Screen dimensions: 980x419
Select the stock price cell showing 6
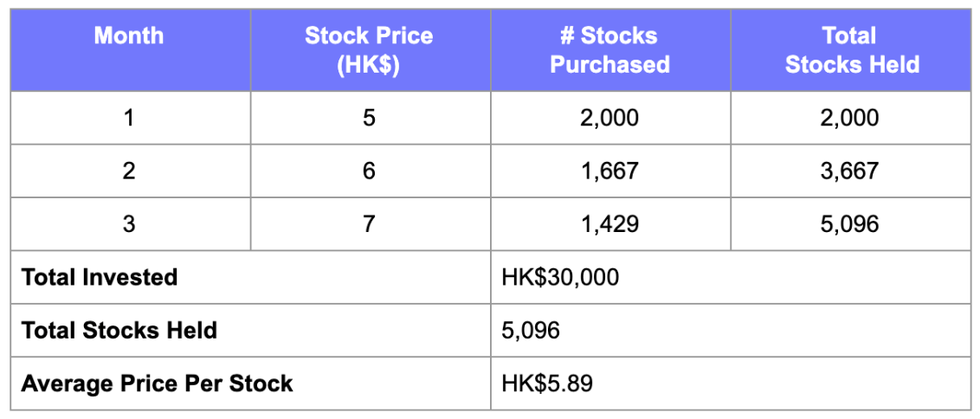pos(370,171)
